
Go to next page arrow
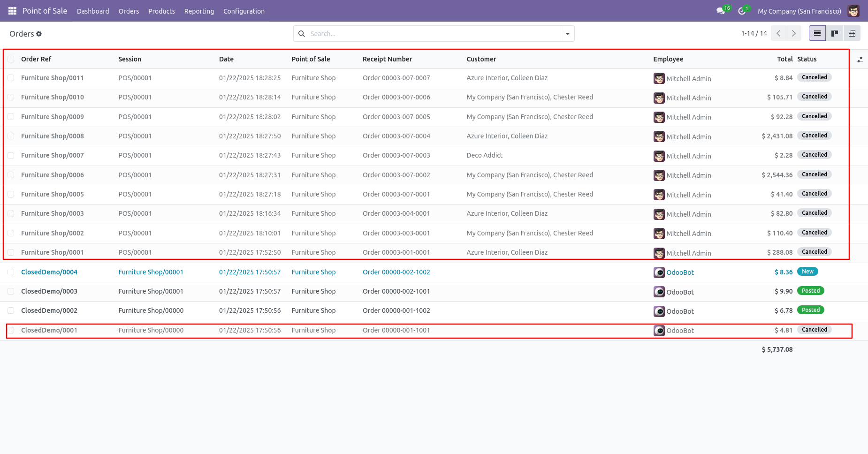pos(794,33)
